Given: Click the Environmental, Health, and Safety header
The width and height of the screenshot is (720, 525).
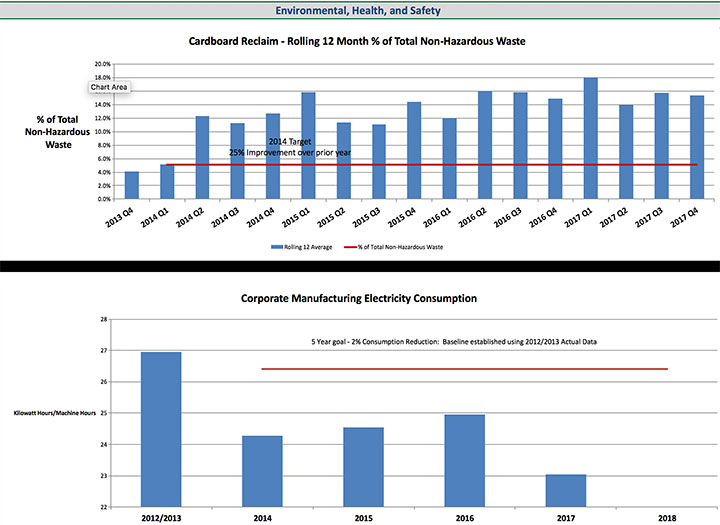Looking at the screenshot, I should (x=360, y=11).
